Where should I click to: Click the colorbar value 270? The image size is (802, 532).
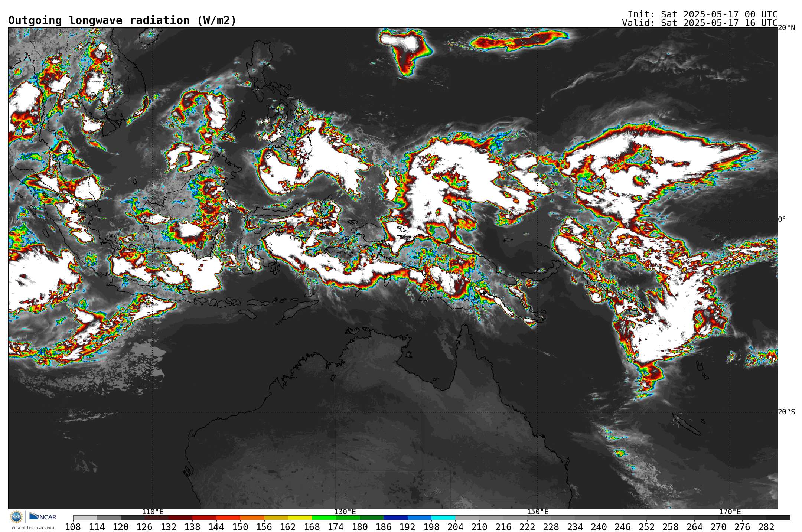coord(718,527)
